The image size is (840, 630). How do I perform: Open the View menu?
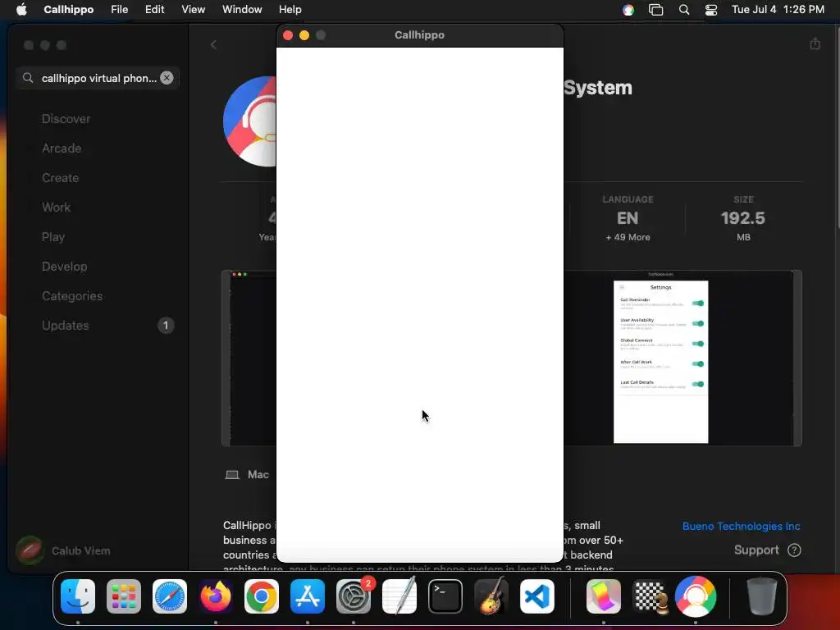coord(193,10)
